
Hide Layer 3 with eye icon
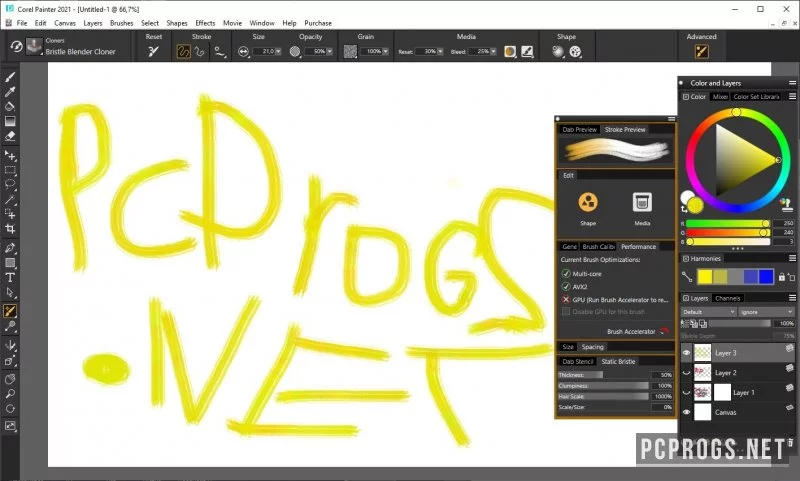tap(686, 353)
